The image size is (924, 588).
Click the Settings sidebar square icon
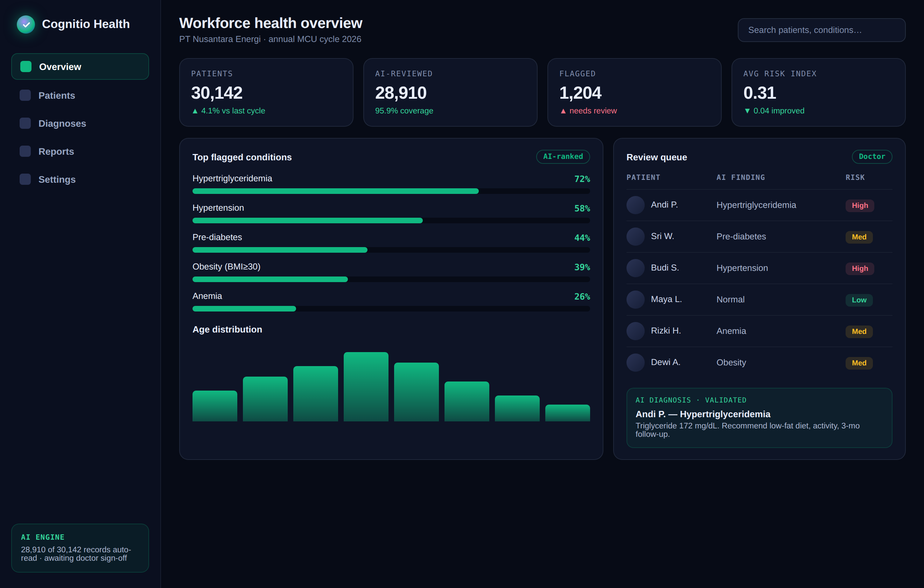25,179
